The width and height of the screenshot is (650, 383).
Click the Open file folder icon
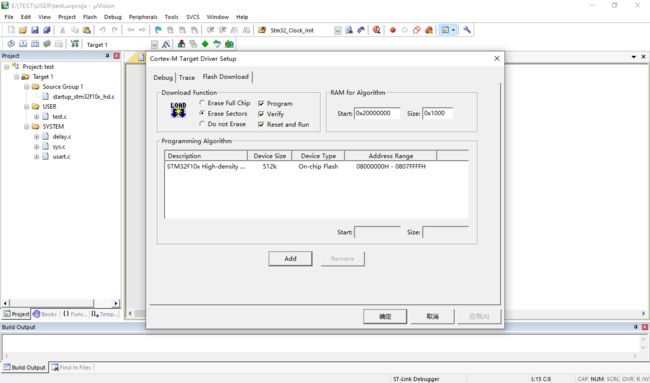click(x=23, y=30)
